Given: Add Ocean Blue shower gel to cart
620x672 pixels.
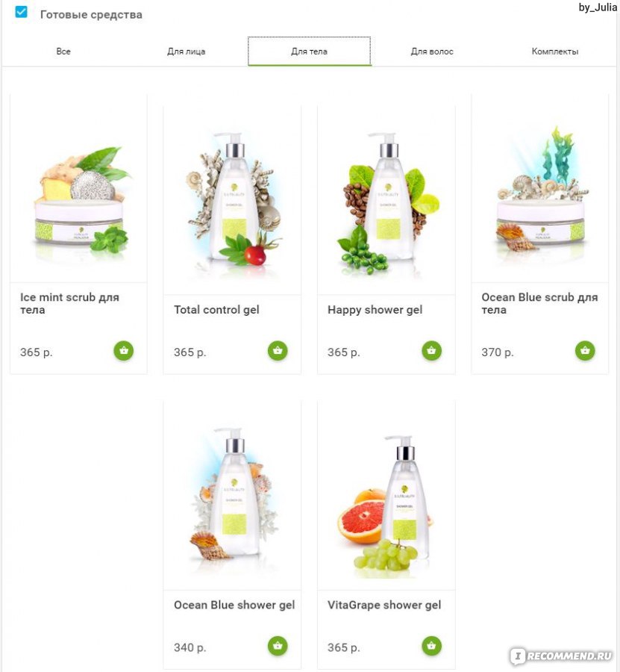Looking at the screenshot, I should [278, 645].
